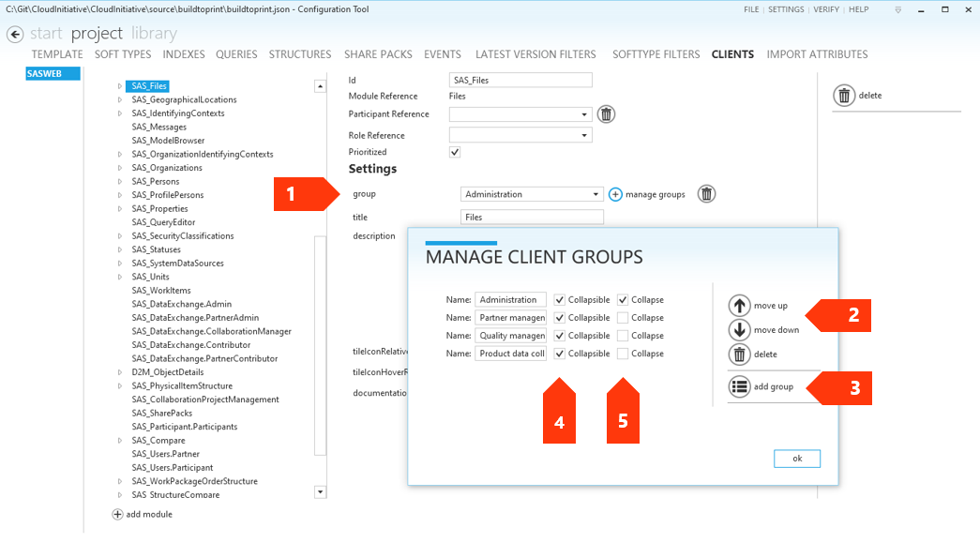Uncheck Collapse for the Administration group

click(623, 299)
